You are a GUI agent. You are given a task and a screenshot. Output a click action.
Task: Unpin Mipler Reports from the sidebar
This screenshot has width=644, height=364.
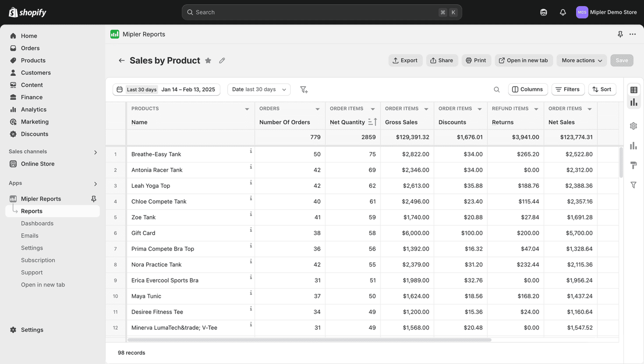[x=93, y=198]
